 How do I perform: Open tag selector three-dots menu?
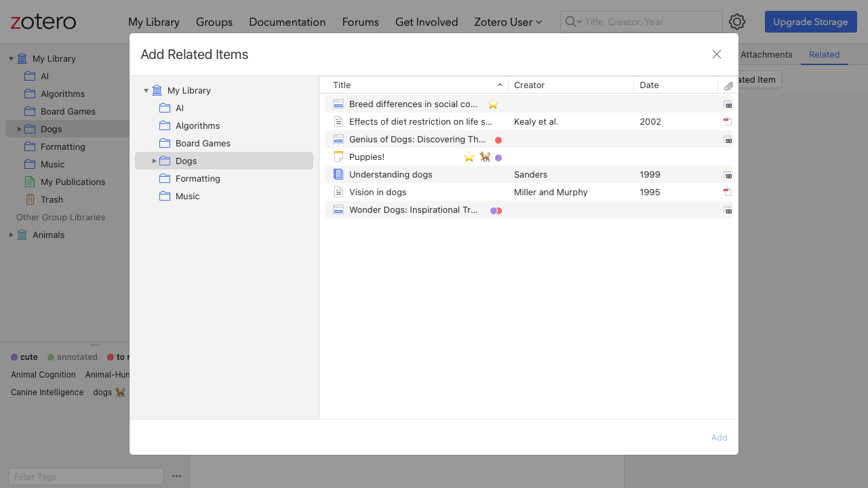(176, 476)
